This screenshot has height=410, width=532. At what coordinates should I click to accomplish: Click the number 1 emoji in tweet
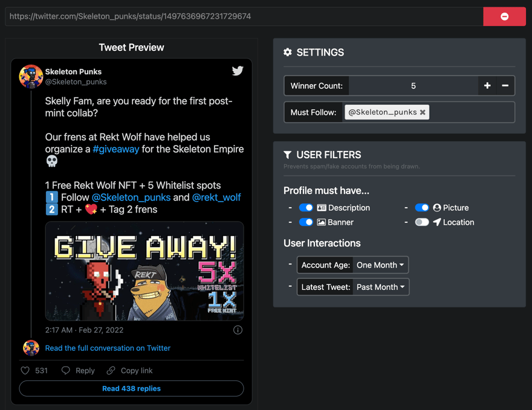[51, 197]
